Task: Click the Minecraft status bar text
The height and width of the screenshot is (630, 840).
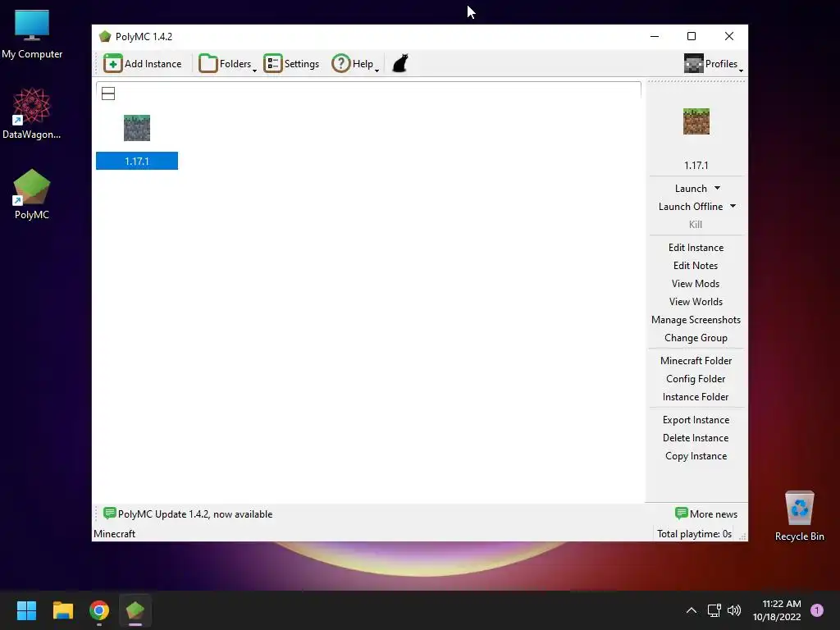Action: pos(114,534)
